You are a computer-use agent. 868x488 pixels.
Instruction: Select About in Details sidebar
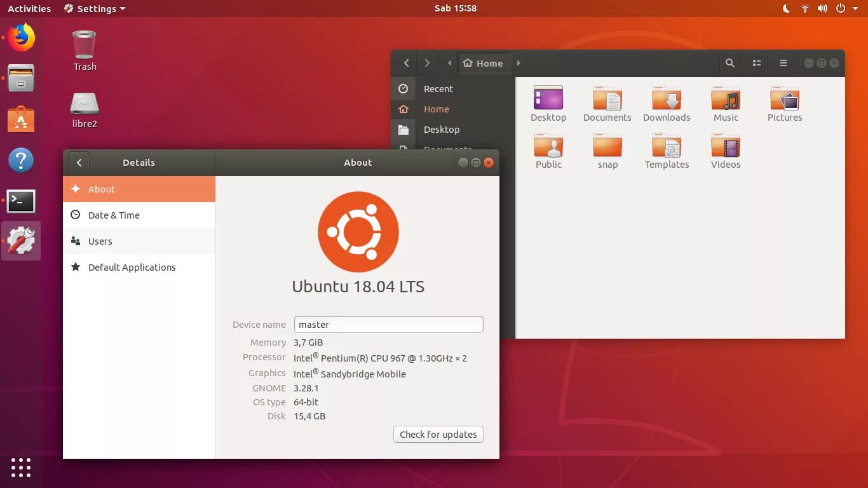[x=139, y=189]
